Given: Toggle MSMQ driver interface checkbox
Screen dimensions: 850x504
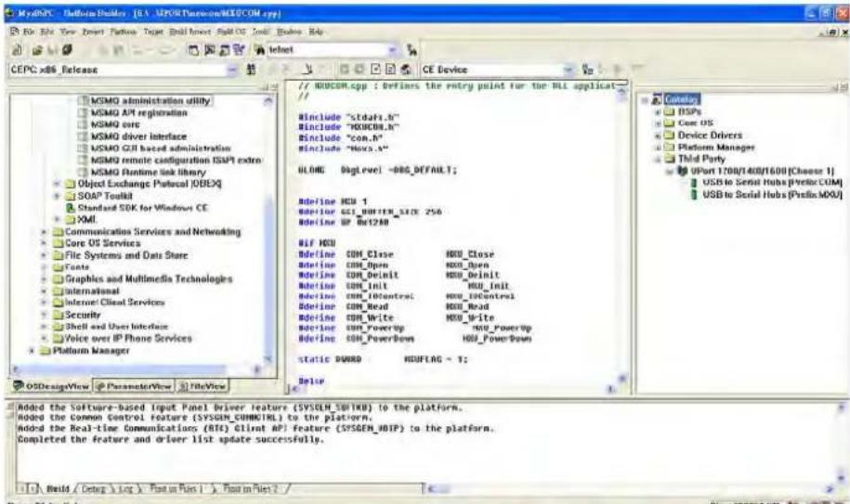Looking at the screenshot, I should [83, 136].
